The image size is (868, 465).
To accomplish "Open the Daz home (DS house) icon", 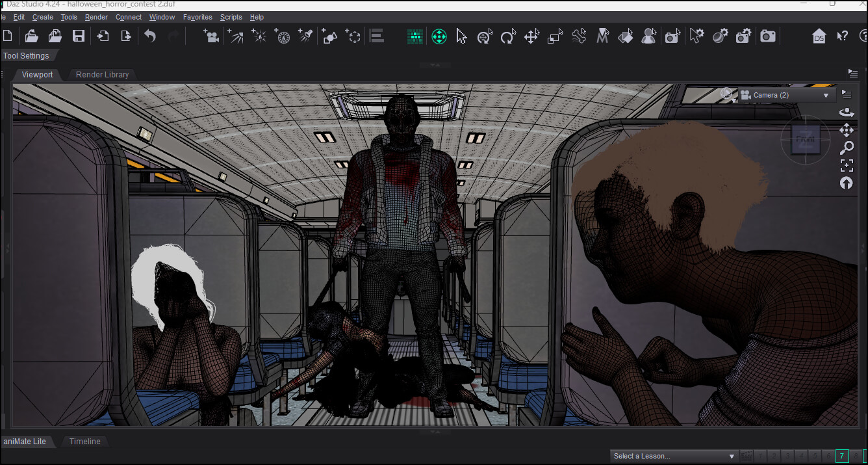I will 819,36.
